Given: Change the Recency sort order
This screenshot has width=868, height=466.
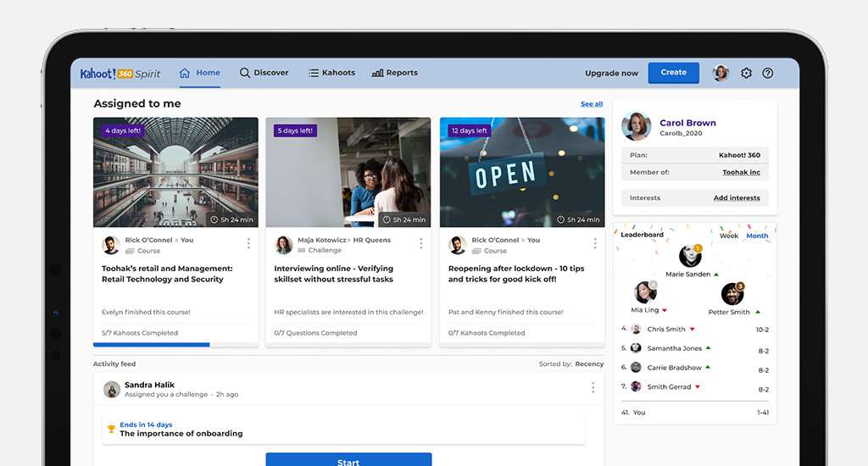Looking at the screenshot, I should (589, 364).
